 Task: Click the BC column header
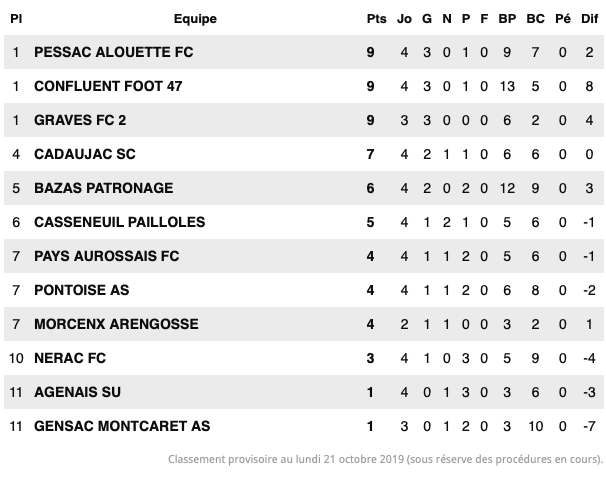535,19
